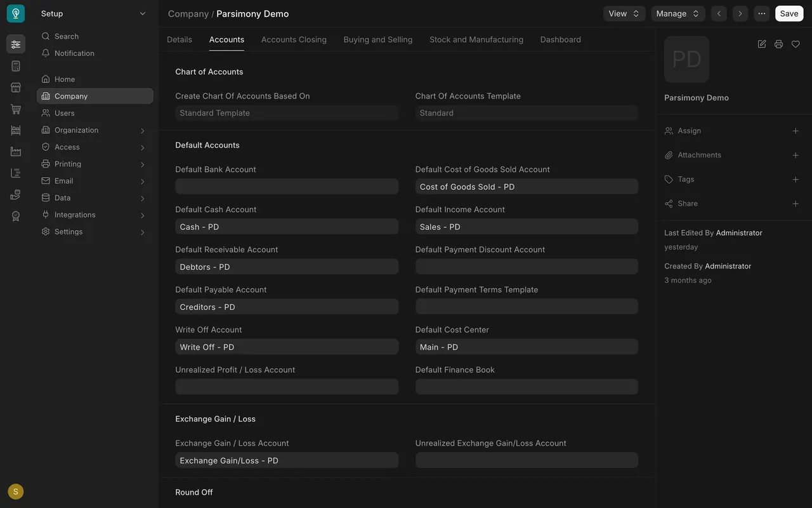Like the document with the heart icon

tap(796, 44)
